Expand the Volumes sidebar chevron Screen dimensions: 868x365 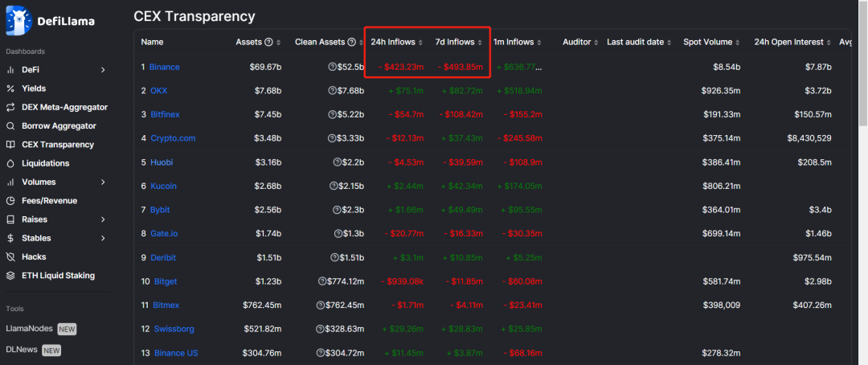point(103,182)
